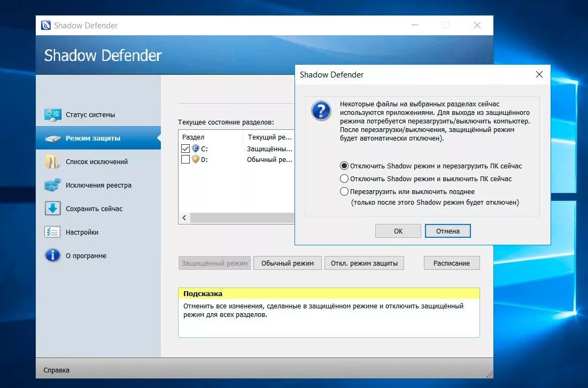Click the Расписание button
The width and height of the screenshot is (588, 388).
click(452, 263)
